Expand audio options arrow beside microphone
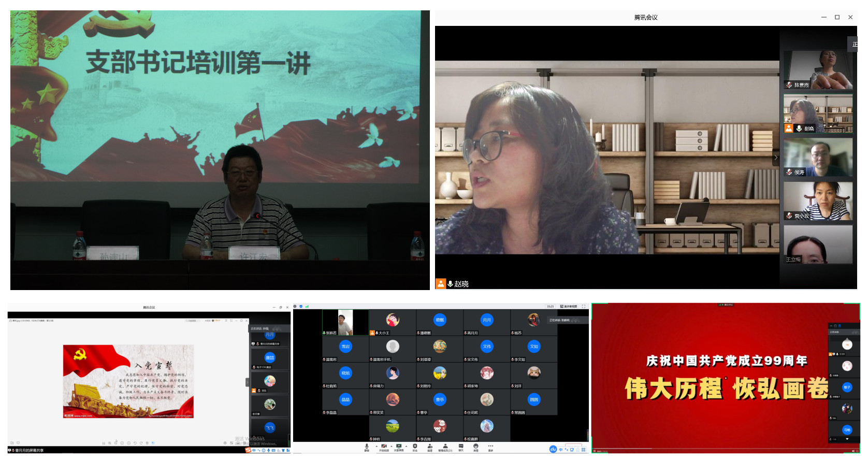 tap(376, 446)
